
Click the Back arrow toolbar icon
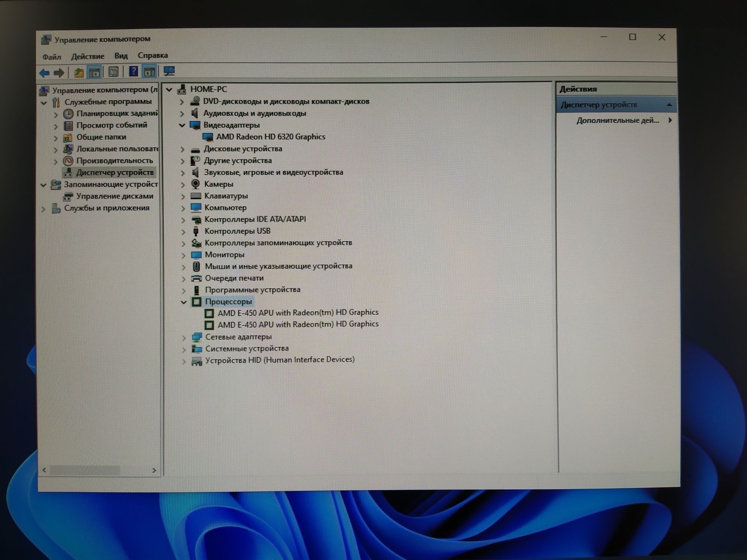pos(44,73)
